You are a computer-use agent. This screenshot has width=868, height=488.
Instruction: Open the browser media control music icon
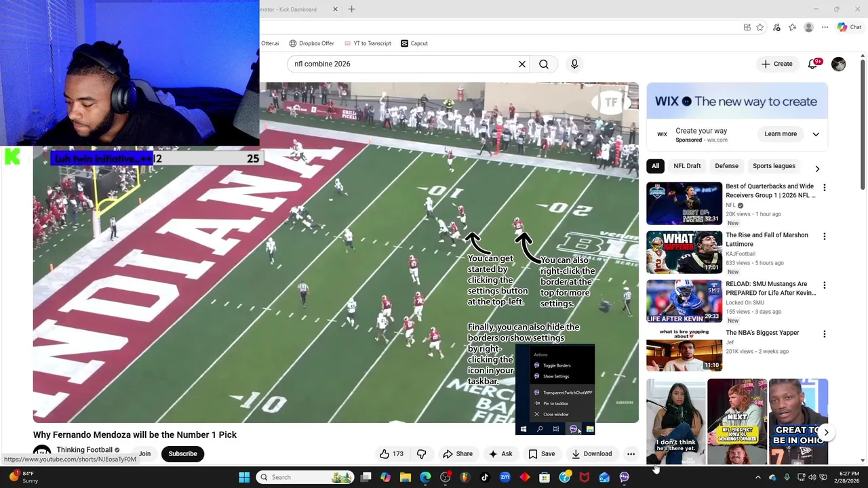pyautogui.click(x=776, y=27)
